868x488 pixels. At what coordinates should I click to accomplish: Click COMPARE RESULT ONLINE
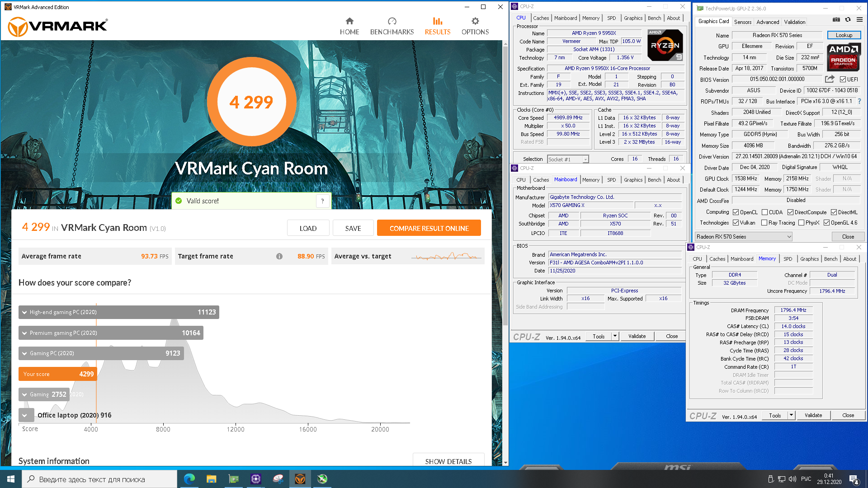[x=429, y=228]
